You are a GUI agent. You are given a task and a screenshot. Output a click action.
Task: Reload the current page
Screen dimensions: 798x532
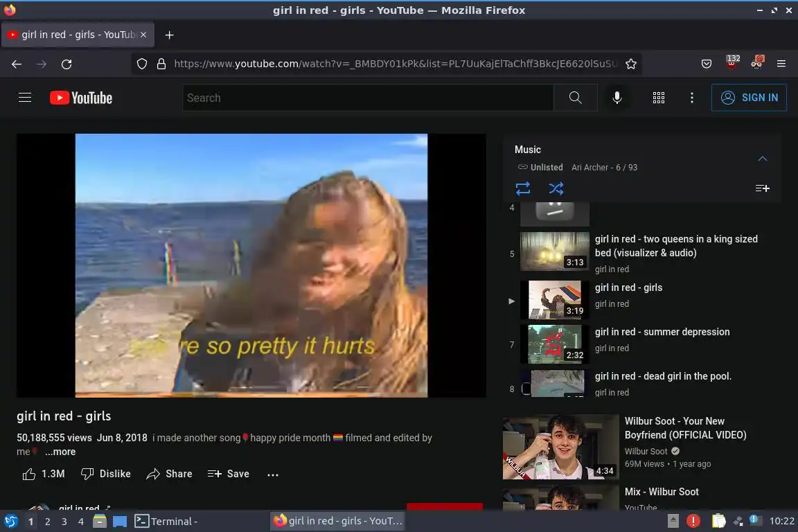point(66,64)
